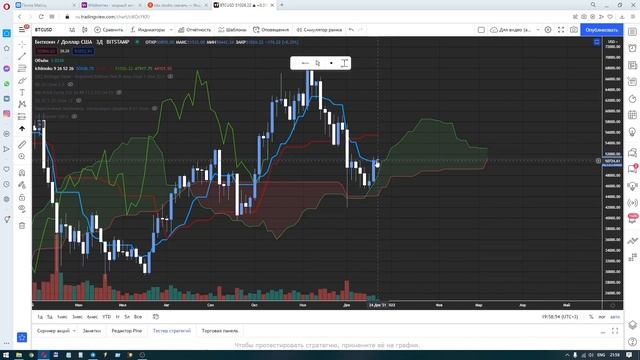Viewport: 640px width, 360px height.
Task: Toggle magnet mode in left toolbar
Action: [22, 173]
